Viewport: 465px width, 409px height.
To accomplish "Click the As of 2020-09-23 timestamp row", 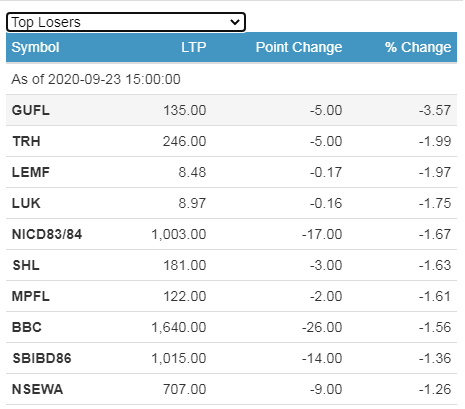I will 231,79.
